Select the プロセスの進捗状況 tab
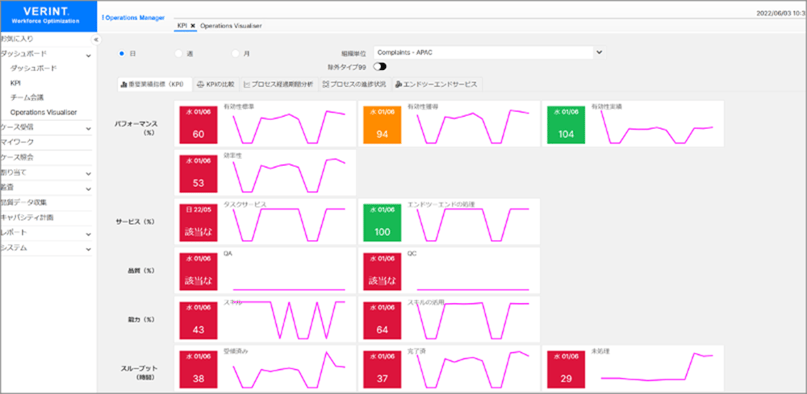807x394 pixels. pos(355,85)
